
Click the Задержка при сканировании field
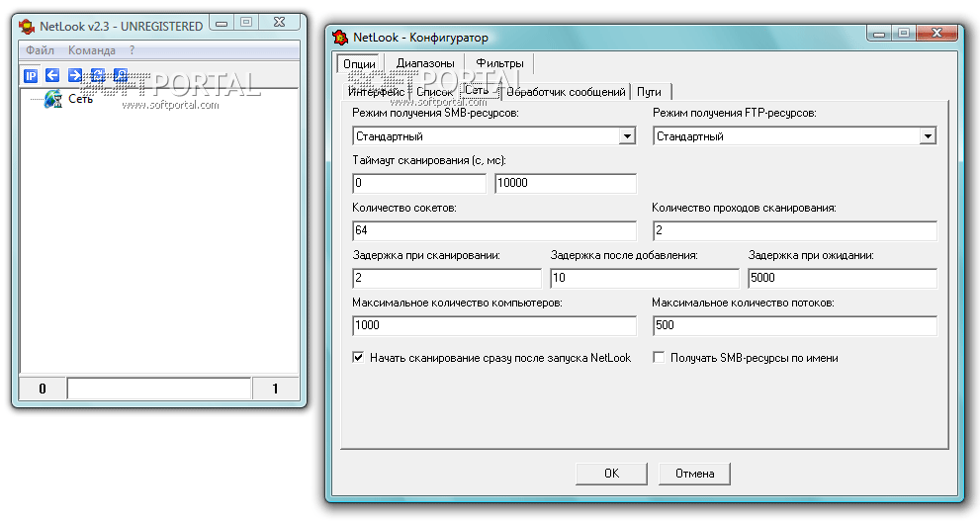pyautogui.click(x=447, y=278)
